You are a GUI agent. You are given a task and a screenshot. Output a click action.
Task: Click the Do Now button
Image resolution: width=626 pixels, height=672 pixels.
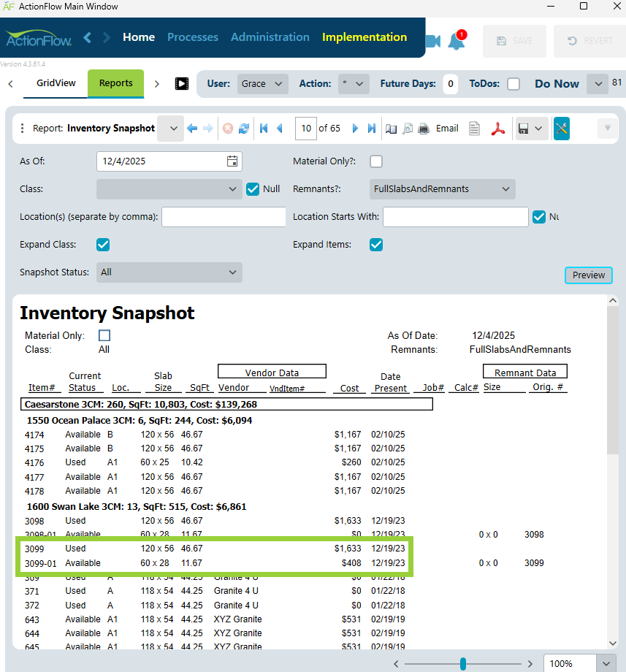click(557, 84)
